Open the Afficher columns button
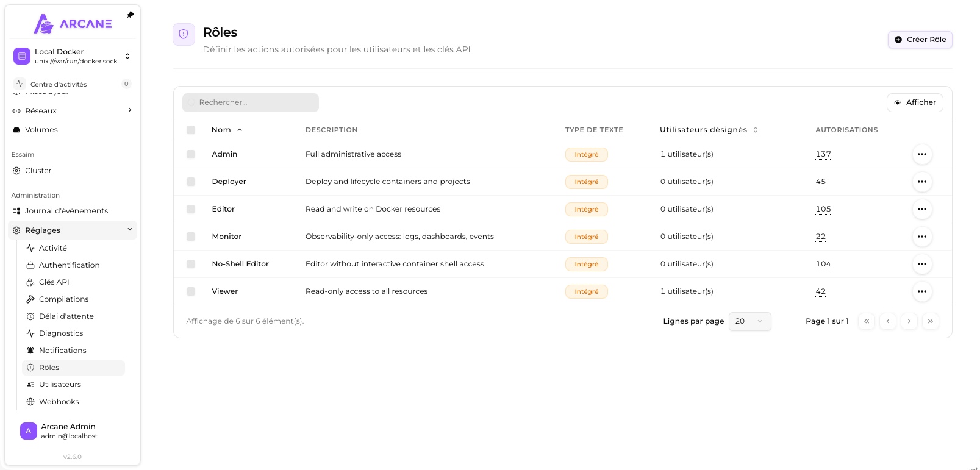The height and width of the screenshot is (470, 980). [915, 102]
